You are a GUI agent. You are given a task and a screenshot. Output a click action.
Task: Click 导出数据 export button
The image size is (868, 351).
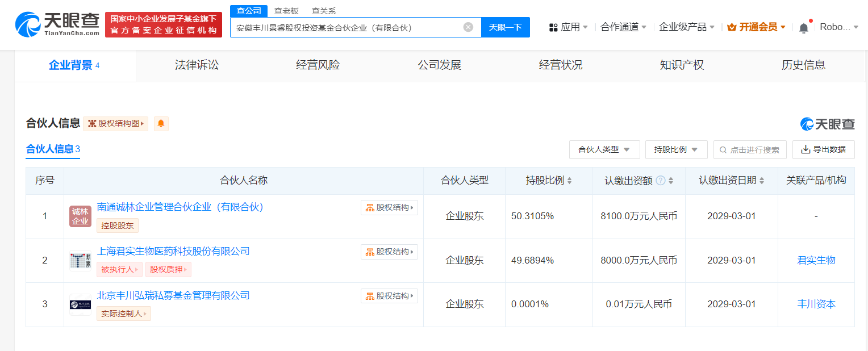pos(823,150)
